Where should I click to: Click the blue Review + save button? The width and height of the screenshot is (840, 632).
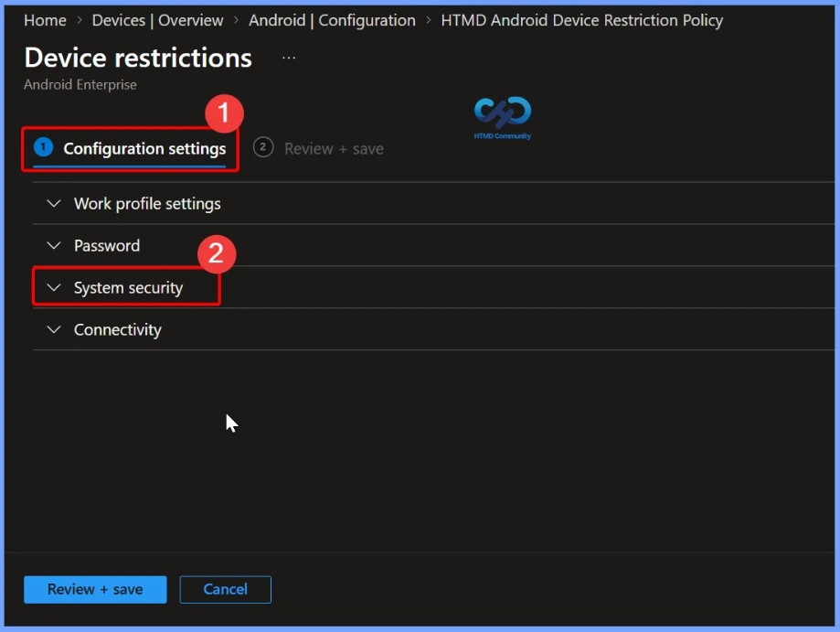click(x=95, y=590)
